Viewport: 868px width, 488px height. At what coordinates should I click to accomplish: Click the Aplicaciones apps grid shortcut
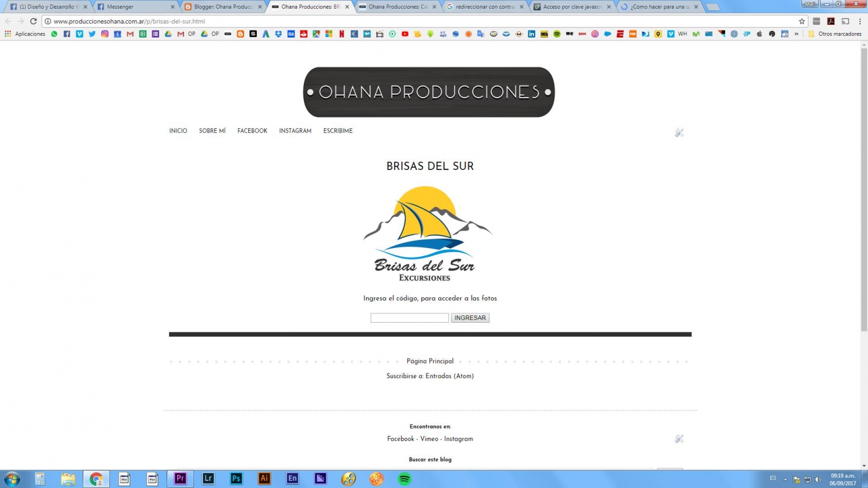pyautogui.click(x=25, y=34)
